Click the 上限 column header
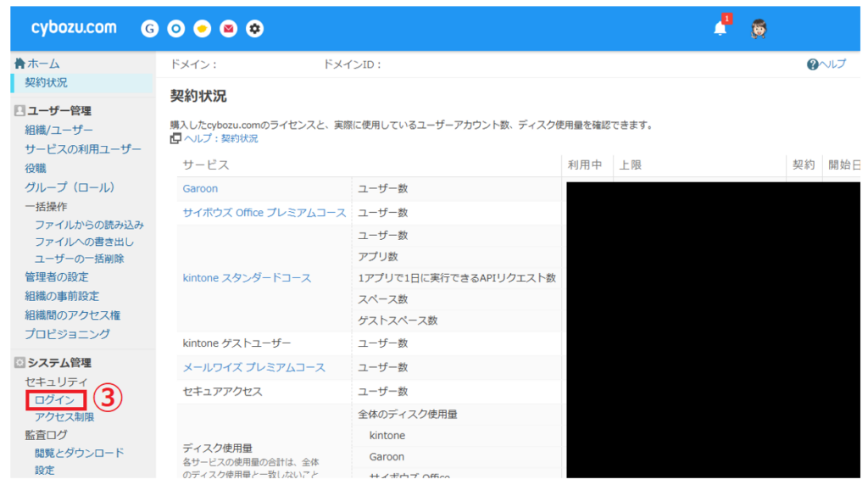Image resolution: width=868 pixels, height=485 pixels. (630, 165)
